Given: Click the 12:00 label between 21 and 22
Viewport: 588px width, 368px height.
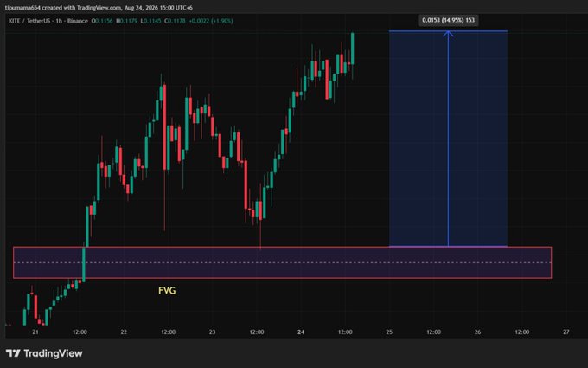Looking at the screenshot, I should pos(80,332).
